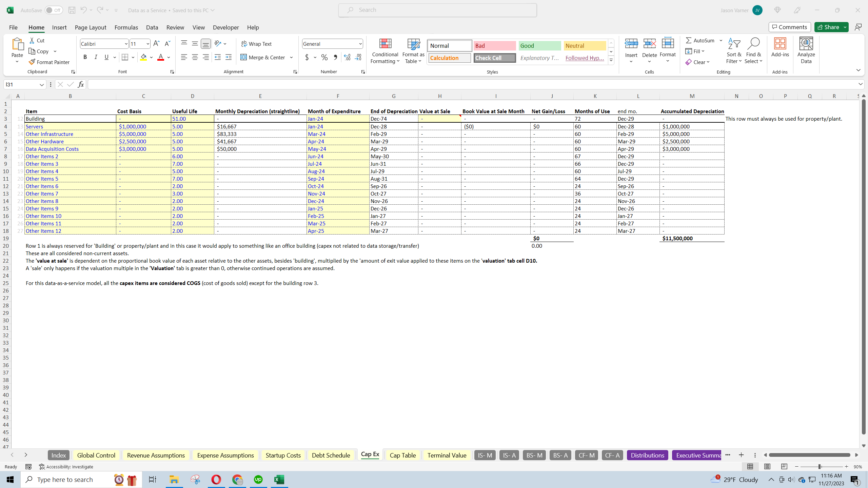Click the Format as Table icon

pyautogui.click(x=413, y=51)
